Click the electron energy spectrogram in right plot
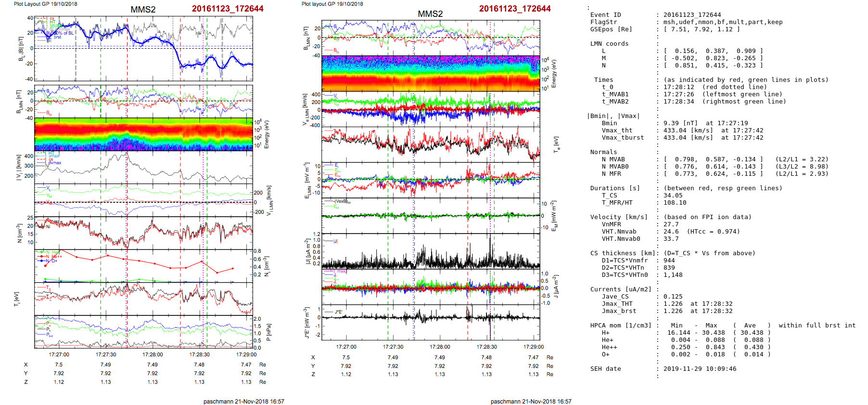The image size is (868, 405). (x=430, y=73)
